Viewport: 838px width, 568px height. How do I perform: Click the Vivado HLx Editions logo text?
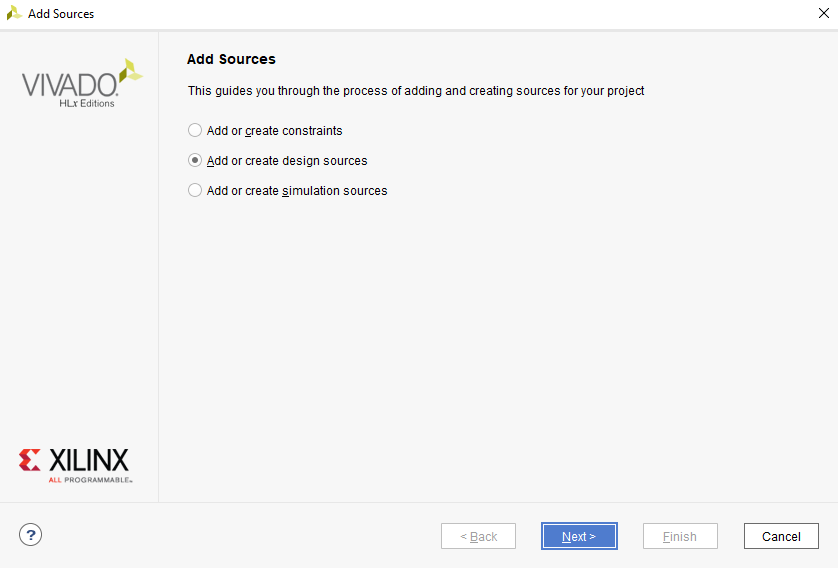(x=70, y=87)
